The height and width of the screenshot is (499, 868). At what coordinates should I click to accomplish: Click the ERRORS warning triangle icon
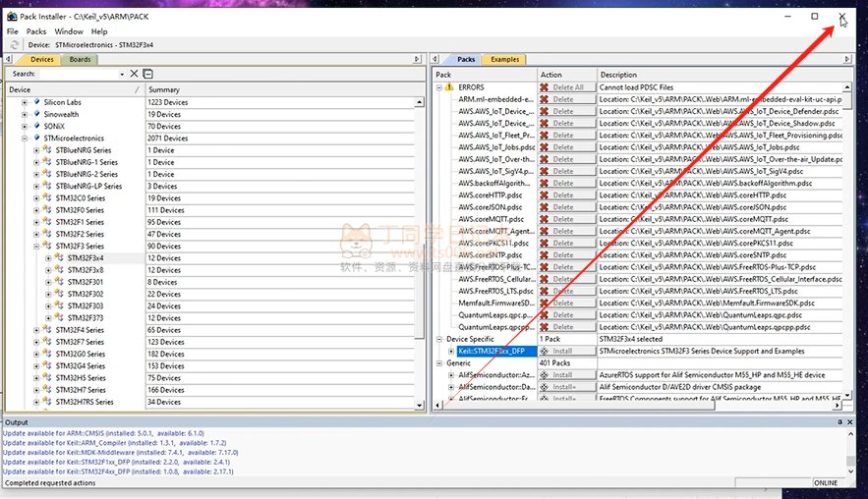point(451,87)
